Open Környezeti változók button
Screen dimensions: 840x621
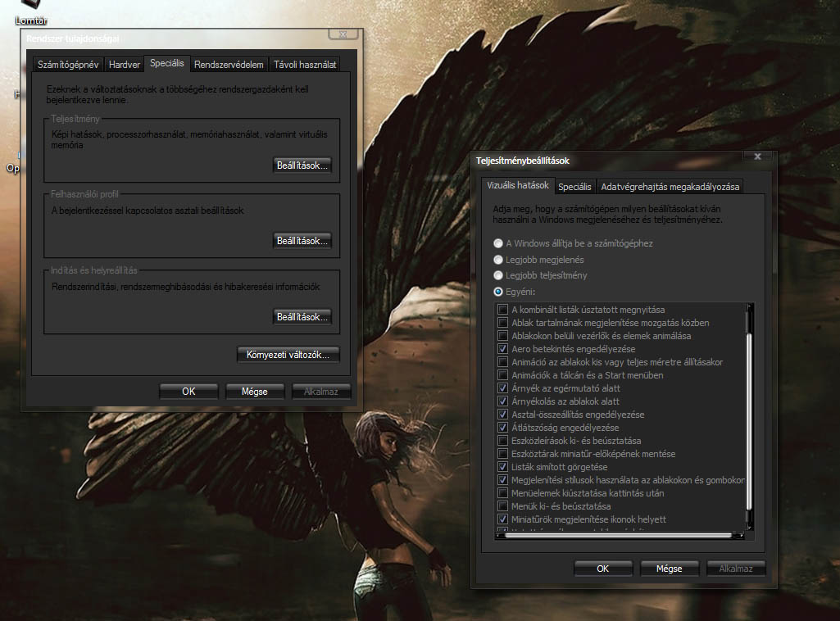(x=288, y=355)
